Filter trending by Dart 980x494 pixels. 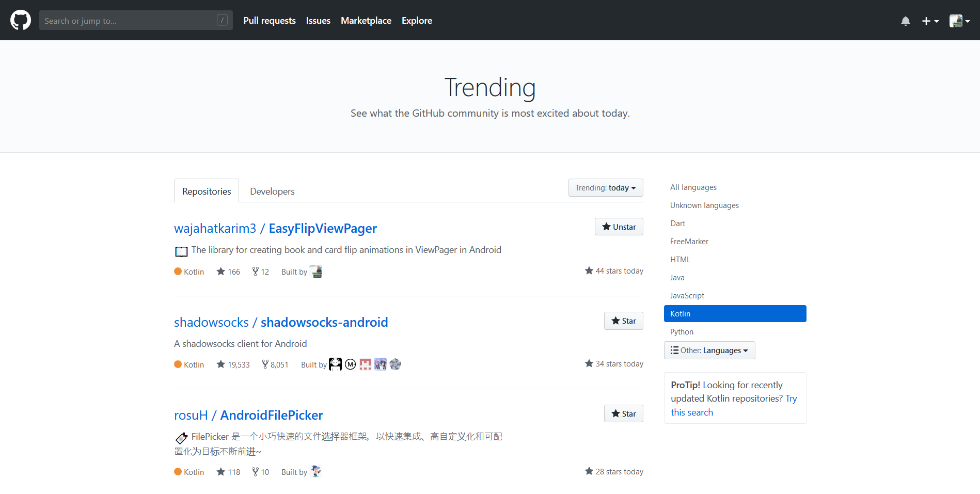pyautogui.click(x=677, y=224)
